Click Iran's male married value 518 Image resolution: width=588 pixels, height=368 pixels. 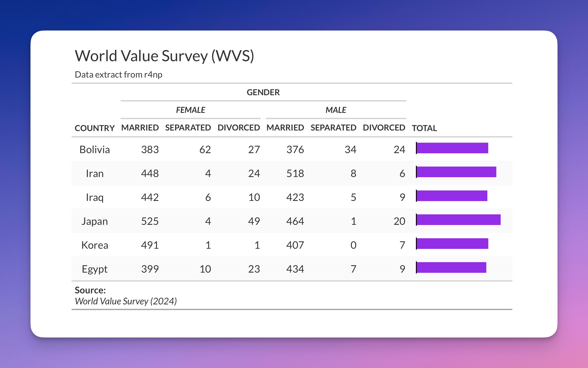click(x=295, y=173)
